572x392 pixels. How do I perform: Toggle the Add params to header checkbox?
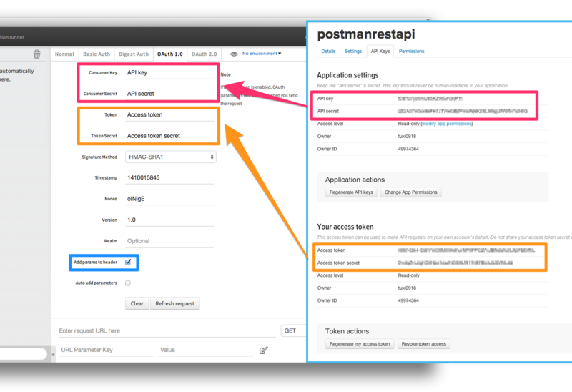(128, 262)
